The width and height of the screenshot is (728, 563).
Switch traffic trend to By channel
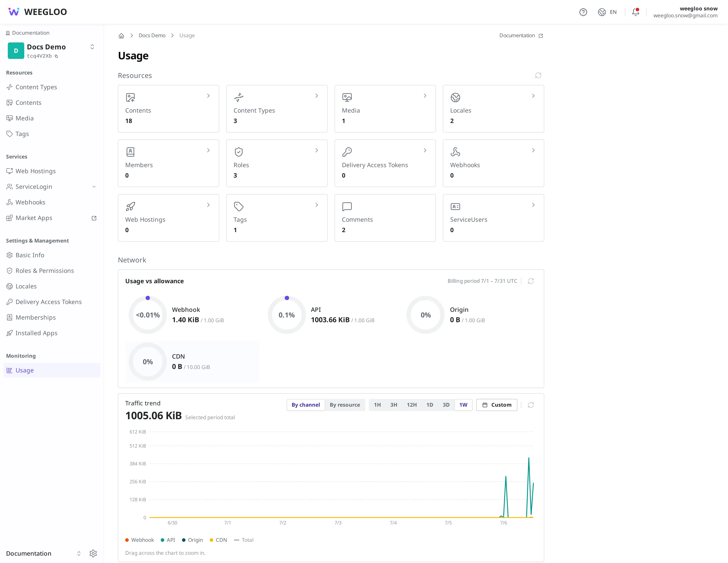306,405
